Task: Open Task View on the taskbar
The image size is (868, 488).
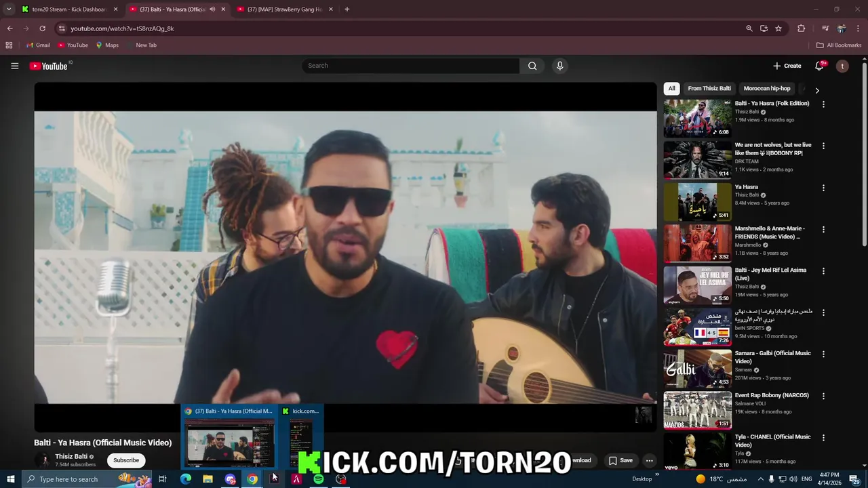Action: click(x=163, y=479)
